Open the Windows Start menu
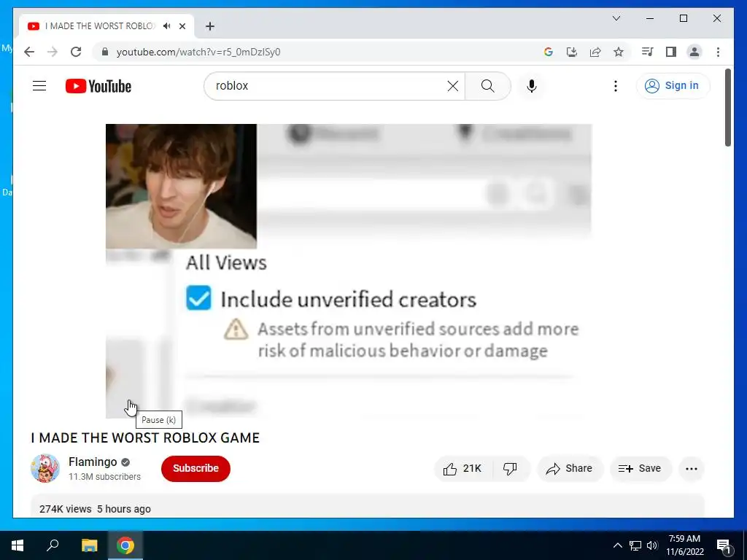 click(x=18, y=545)
